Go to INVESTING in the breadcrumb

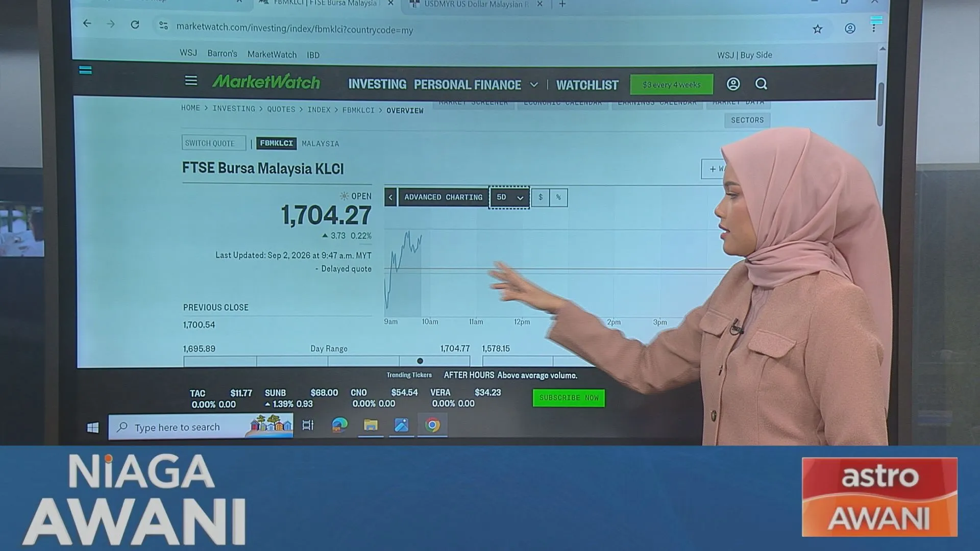pyautogui.click(x=233, y=108)
